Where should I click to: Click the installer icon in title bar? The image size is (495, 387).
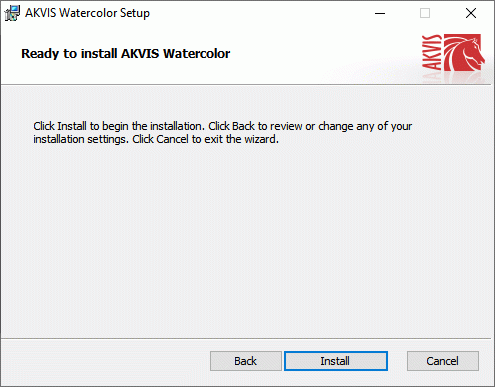(12, 13)
